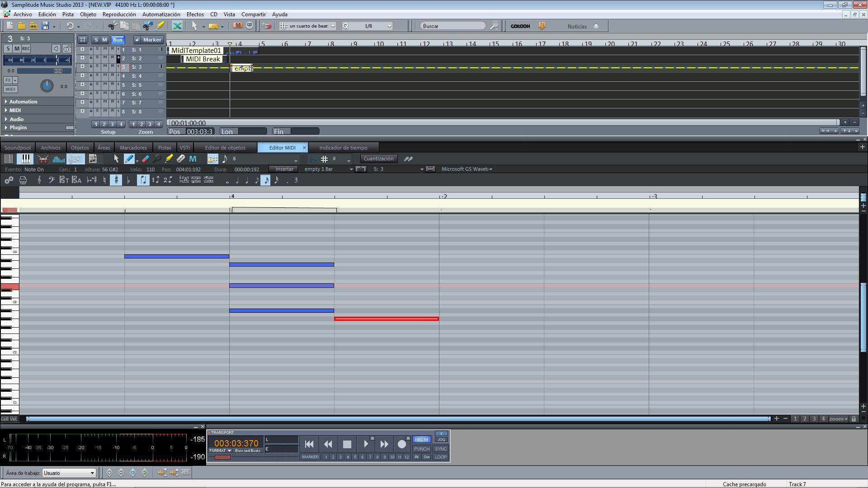Click the New project icon in main toolbar
Screen dimensions: 868x488
click(x=9, y=26)
